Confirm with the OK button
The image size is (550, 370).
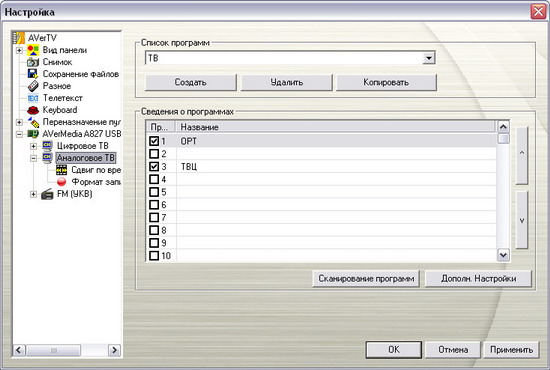pyautogui.click(x=394, y=350)
